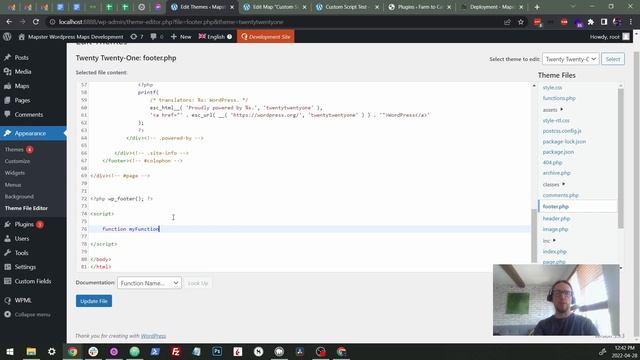The image size is (640, 360).
Task: Open the comments bubble in admin bar
Action: (x=156, y=37)
